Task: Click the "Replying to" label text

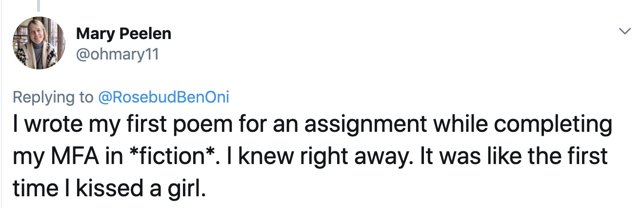Action: coord(53,97)
